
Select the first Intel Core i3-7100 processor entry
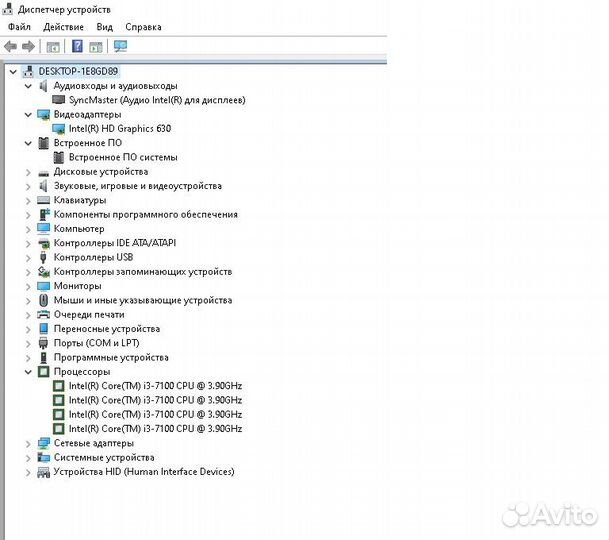click(155, 386)
